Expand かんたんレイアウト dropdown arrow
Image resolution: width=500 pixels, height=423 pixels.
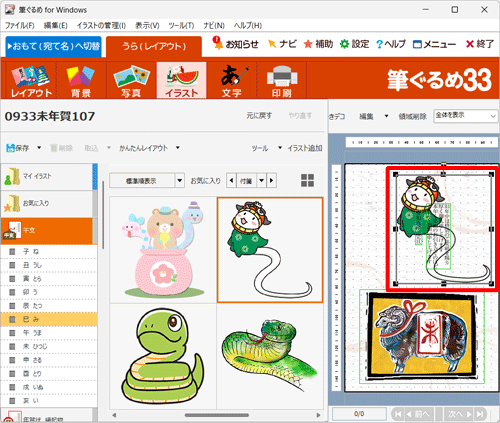click(x=178, y=148)
